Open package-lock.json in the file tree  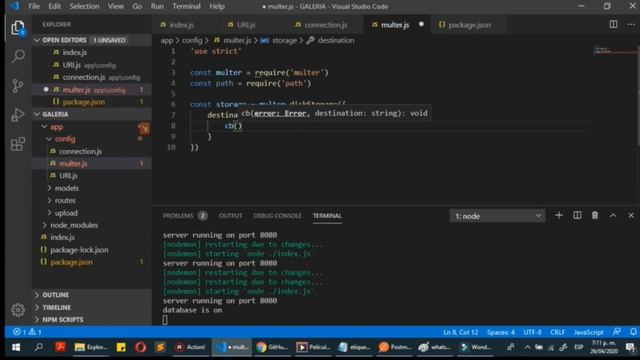tap(92, 250)
